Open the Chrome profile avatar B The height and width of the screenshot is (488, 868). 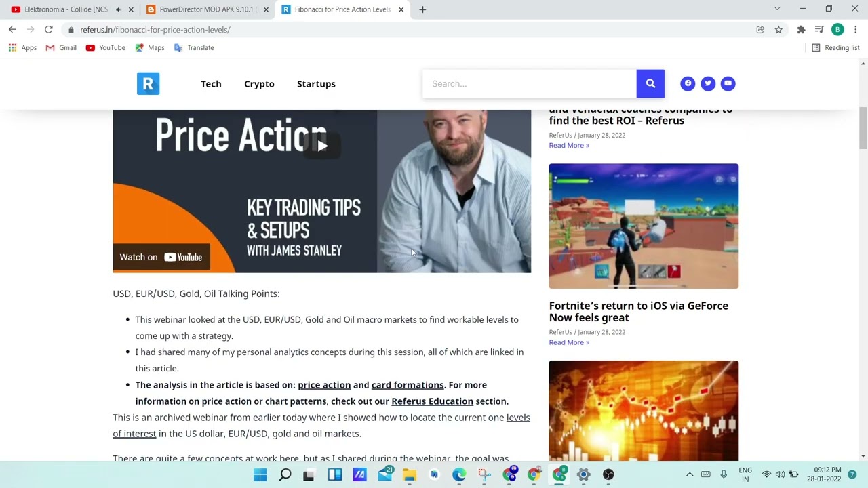(x=837, y=30)
